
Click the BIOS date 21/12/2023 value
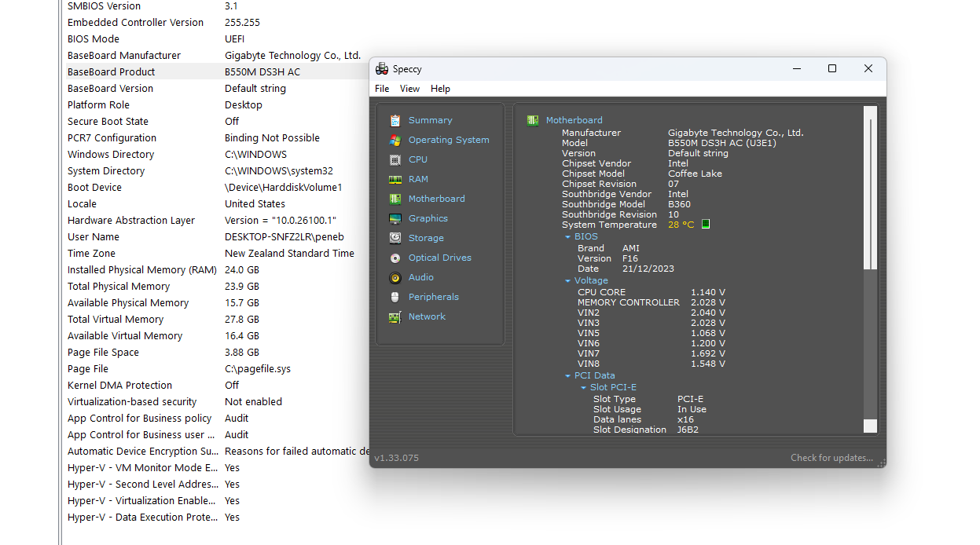649,269
